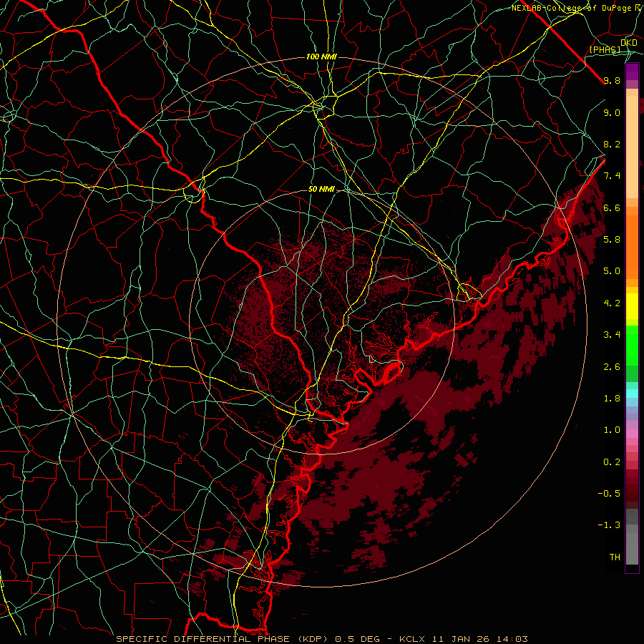Image resolution: width=644 pixels, height=644 pixels.
Task: Click the 1.8 scale value
Action: (612, 398)
